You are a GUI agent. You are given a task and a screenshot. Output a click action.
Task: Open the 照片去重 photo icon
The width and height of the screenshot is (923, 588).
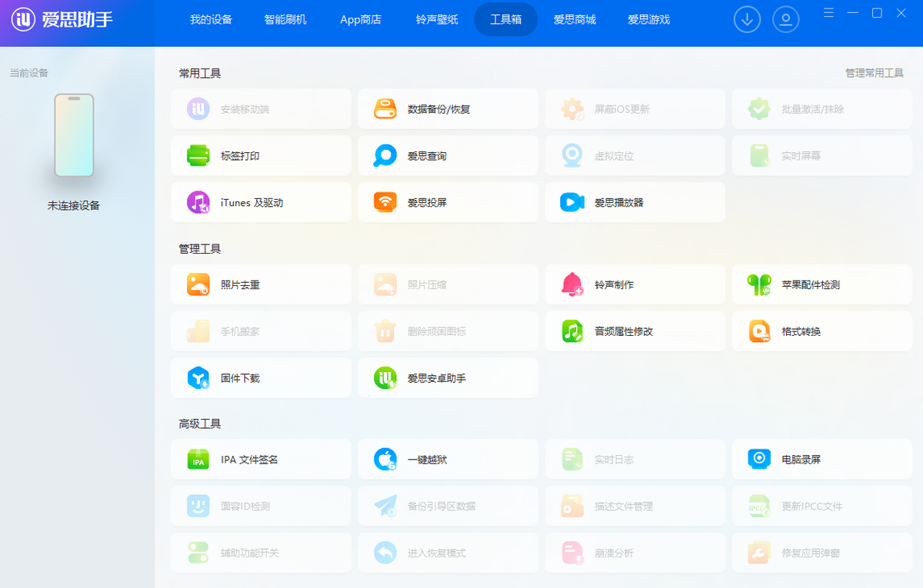tap(198, 284)
